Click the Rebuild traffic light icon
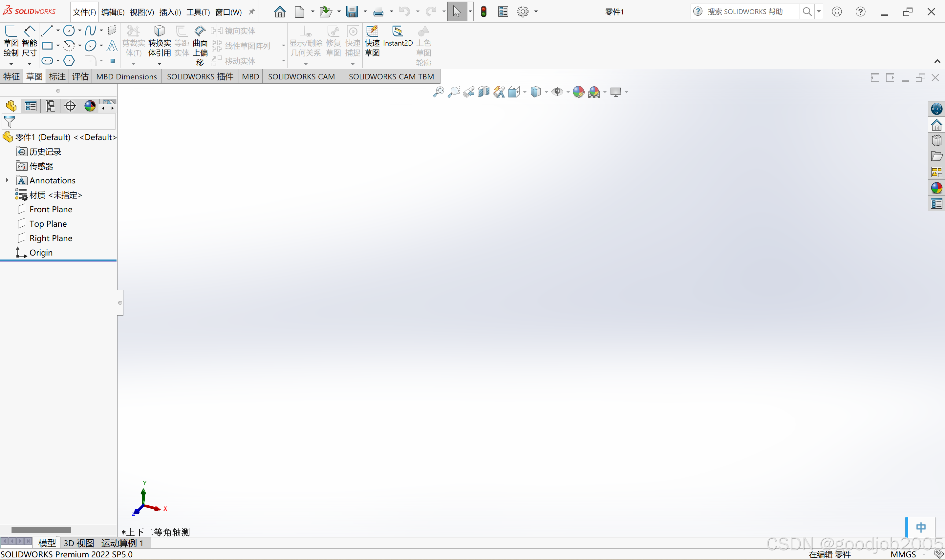945x560 pixels. (x=483, y=12)
